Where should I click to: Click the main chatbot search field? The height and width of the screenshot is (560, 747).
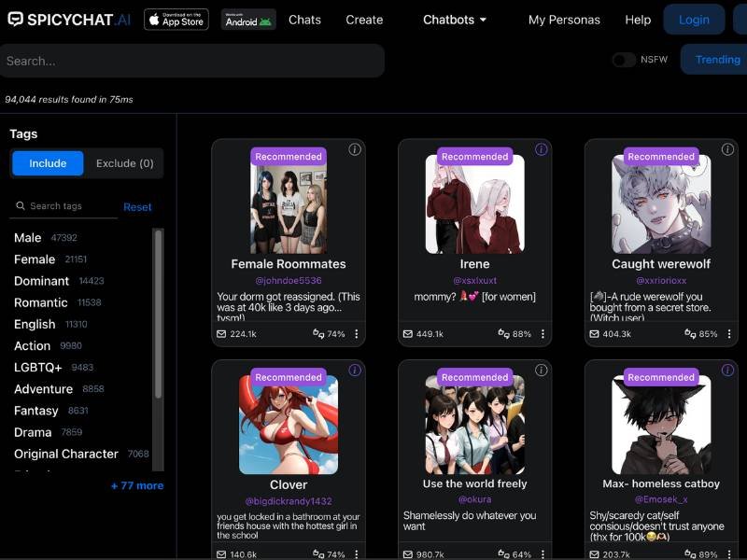pos(191,61)
